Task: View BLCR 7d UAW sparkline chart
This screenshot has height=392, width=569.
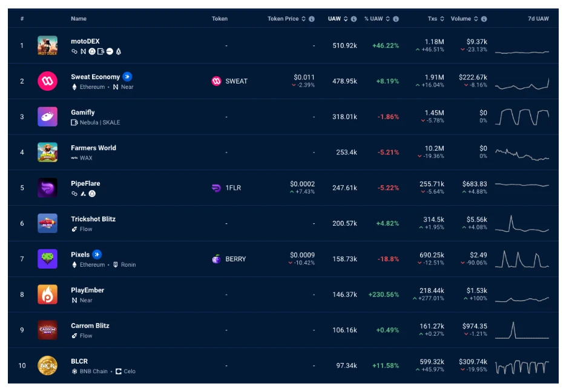Action: (522, 367)
